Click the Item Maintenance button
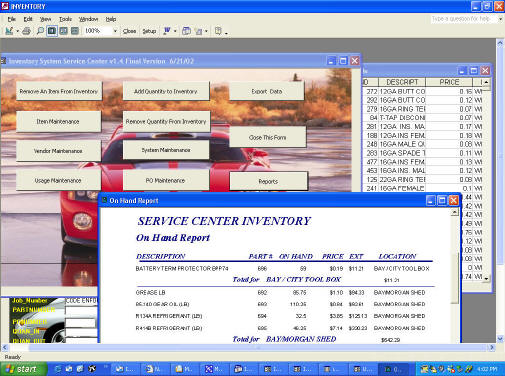505x376 pixels. [58, 122]
